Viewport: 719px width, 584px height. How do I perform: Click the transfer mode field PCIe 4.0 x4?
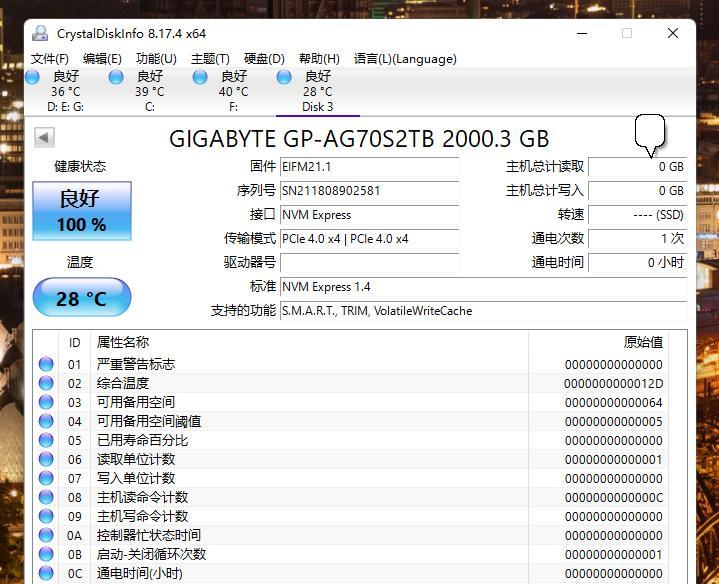[370, 239]
